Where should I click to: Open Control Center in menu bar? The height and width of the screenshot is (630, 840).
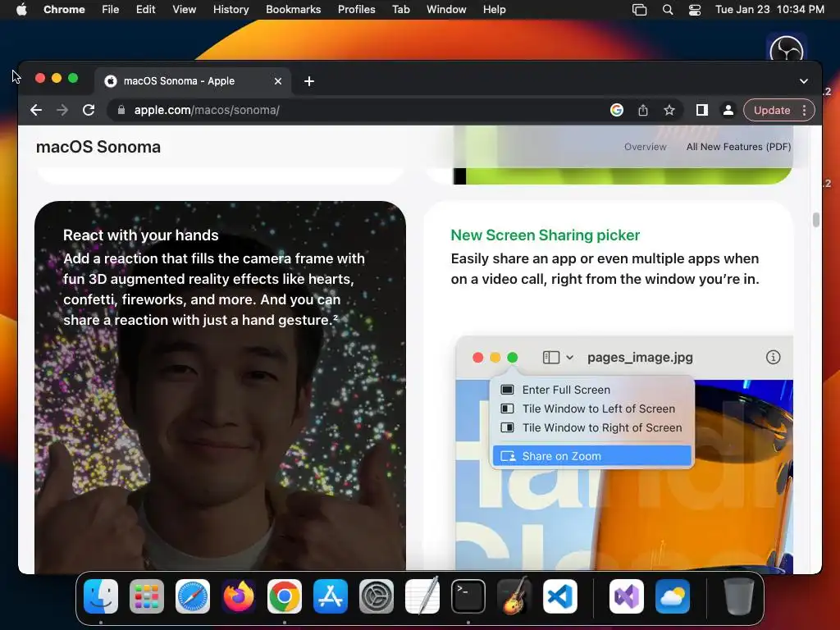[x=695, y=10]
